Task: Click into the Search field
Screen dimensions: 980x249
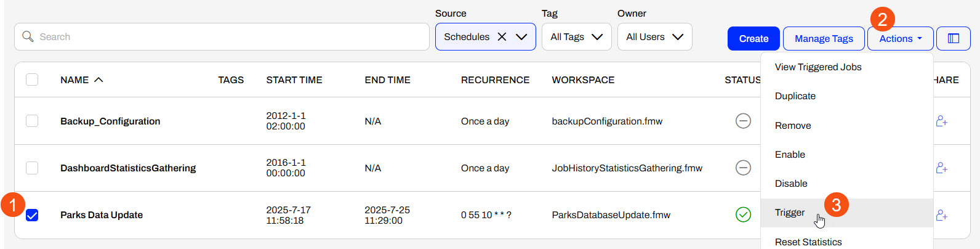Action: point(222,37)
